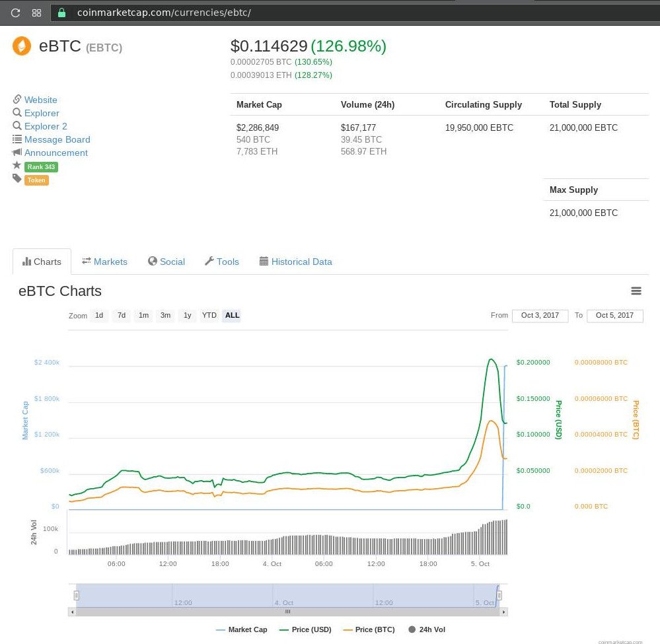
Task: Reload the page with the refresh icon
Action: point(16,13)
